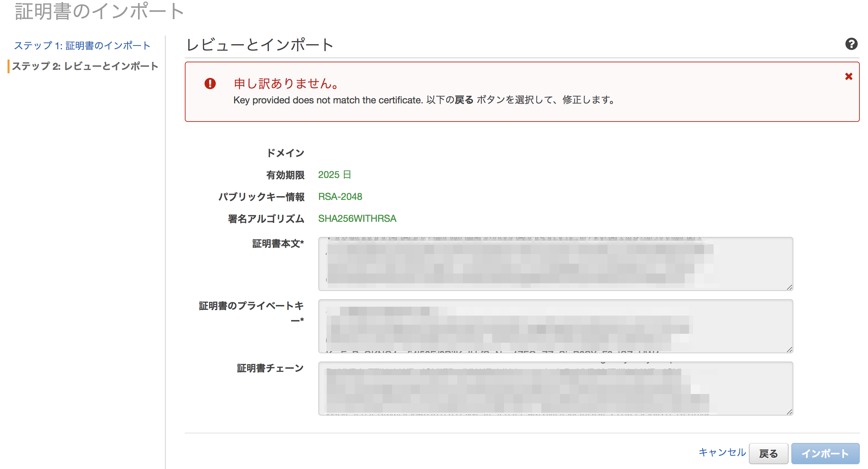Click the 有効期限 label
This screenshot has height=469, width=868.
(x=285, y=175)
